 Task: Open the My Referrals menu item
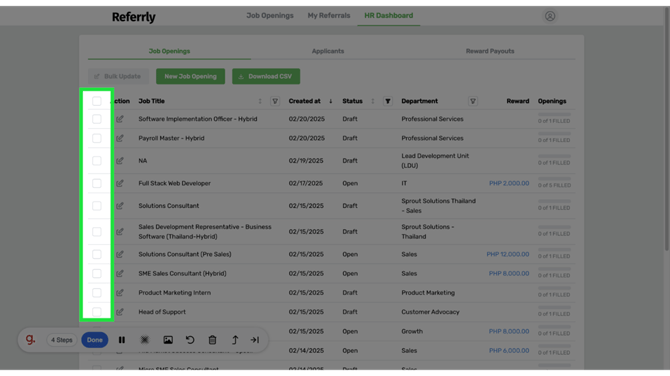(329, 16)
